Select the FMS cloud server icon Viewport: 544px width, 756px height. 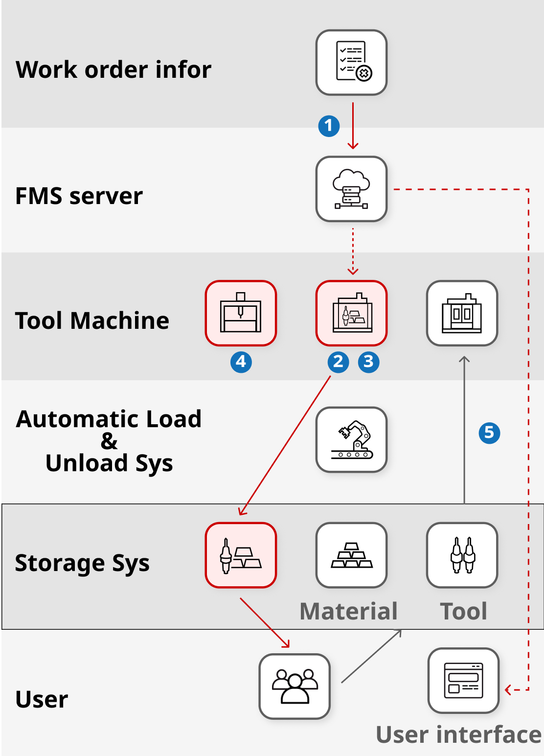coord(351,189)
